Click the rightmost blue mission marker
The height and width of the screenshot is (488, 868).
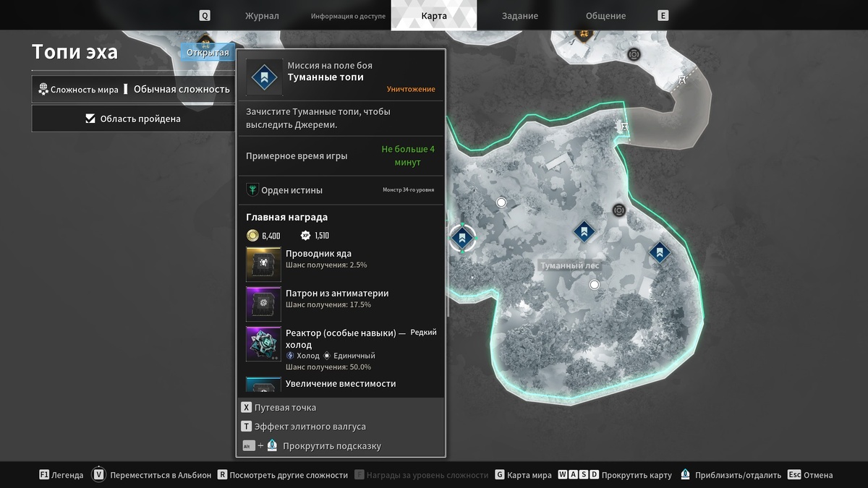coord(659,252)
